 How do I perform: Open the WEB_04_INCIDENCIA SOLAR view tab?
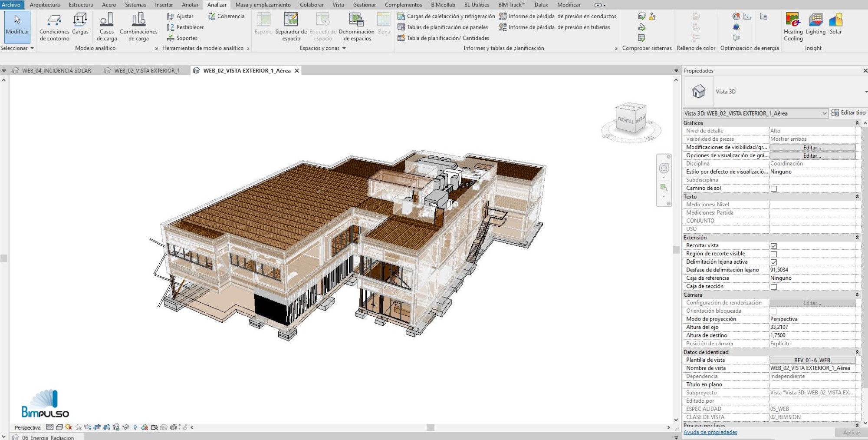coord(56,70)
